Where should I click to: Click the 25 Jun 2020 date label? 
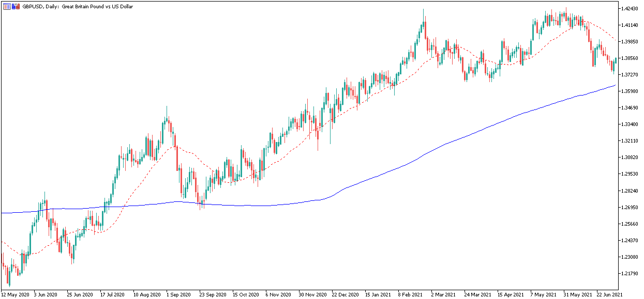click(x=81, y=294)
